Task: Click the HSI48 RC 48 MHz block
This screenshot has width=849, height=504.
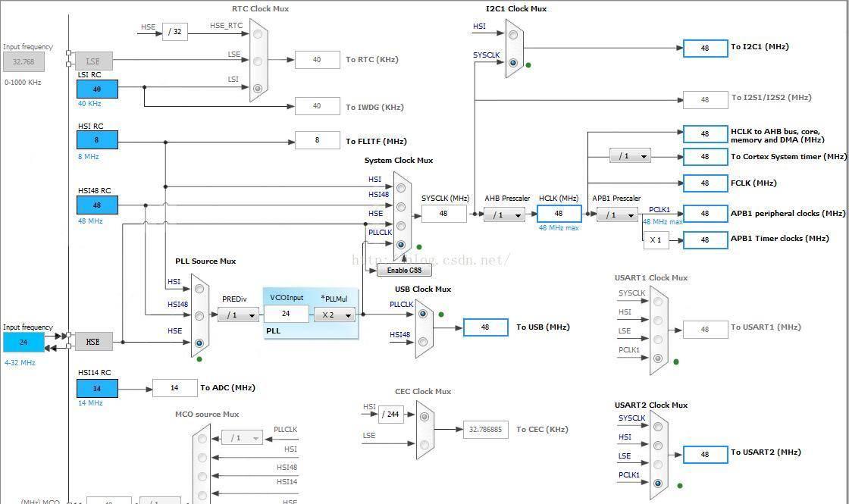Action: [x=97, y=205]
